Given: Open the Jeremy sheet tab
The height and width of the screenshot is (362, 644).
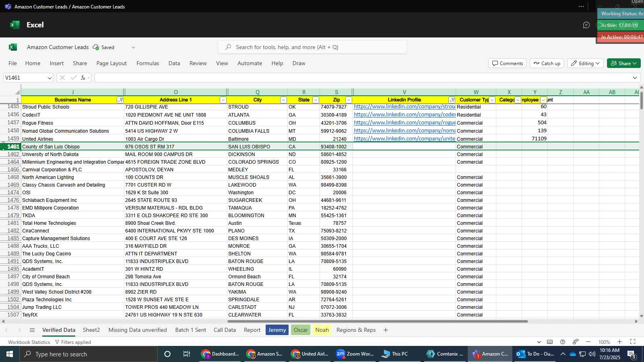Looking at the screenshot, I should tap(277, 330).
